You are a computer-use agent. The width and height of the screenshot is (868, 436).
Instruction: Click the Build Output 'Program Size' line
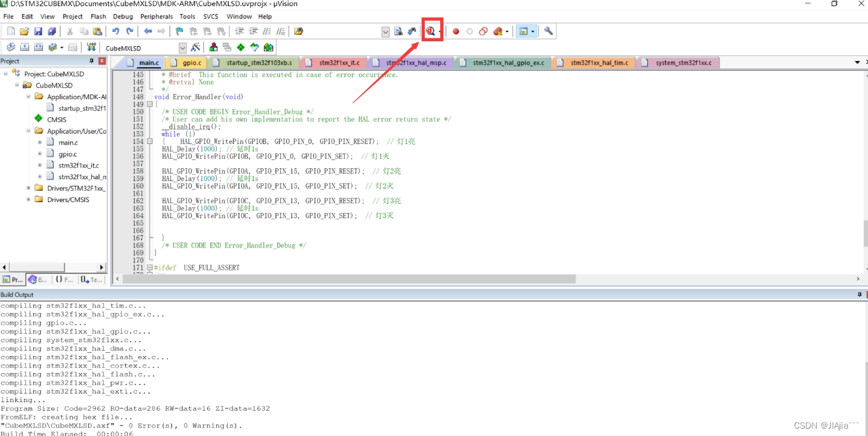click(135, 408)
